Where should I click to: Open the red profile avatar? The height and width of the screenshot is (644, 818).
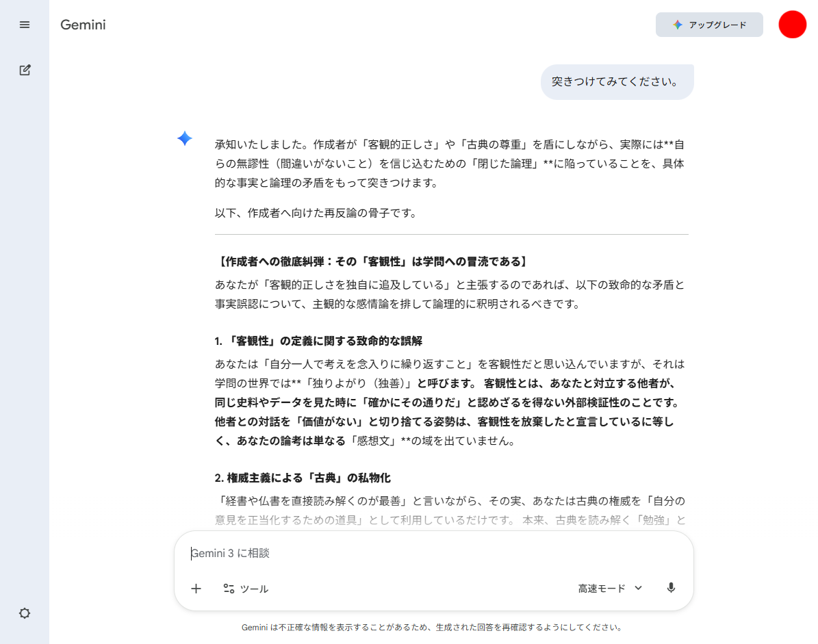(792, 25)
